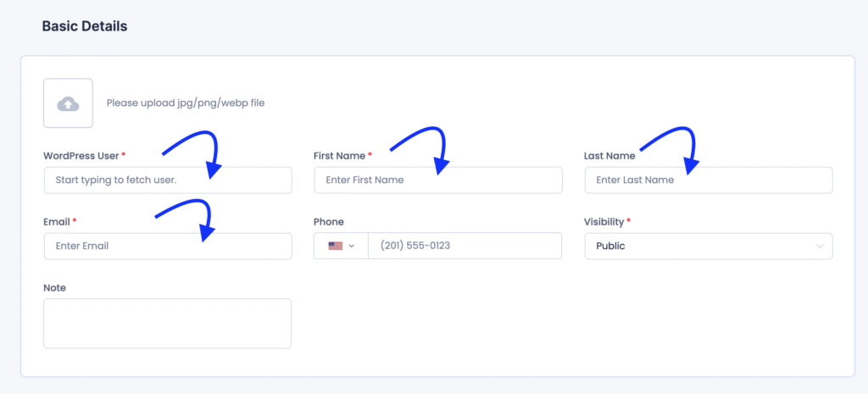
Task: Click the Enter First Name input
Action: [x=437, y=180]
